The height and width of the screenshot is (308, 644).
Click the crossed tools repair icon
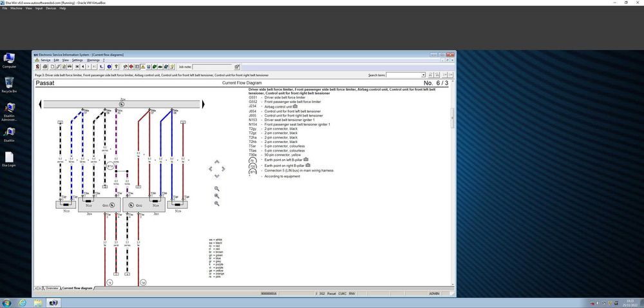[126, 66]
